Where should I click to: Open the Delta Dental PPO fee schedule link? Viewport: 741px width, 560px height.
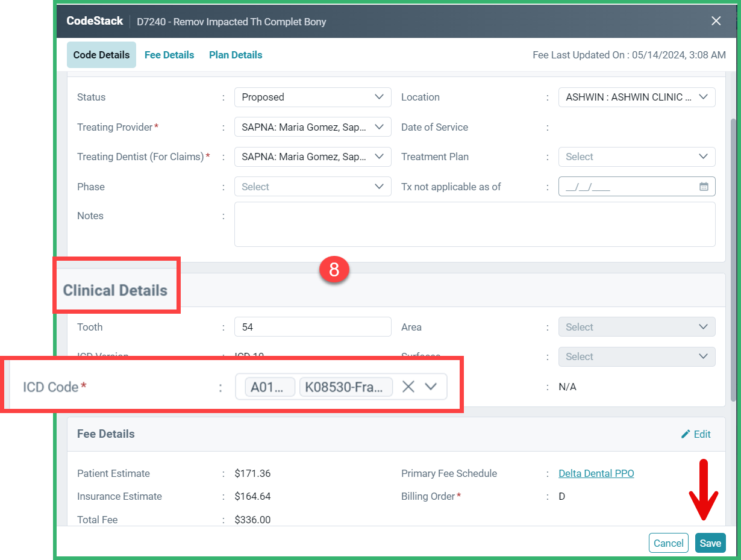tap(596, 473)
